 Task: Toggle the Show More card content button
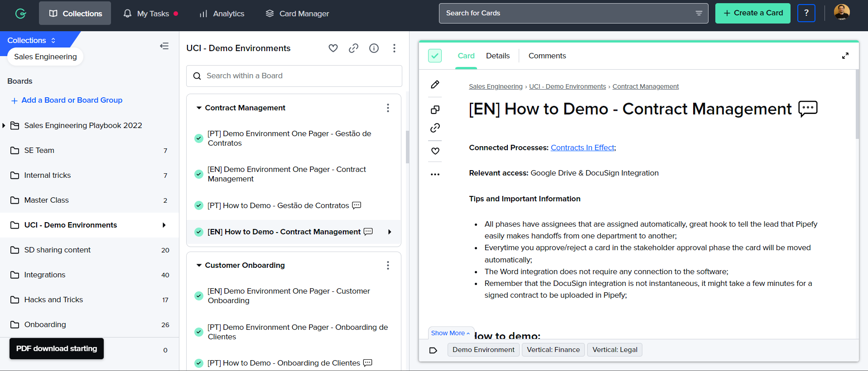tap(451, 333)
